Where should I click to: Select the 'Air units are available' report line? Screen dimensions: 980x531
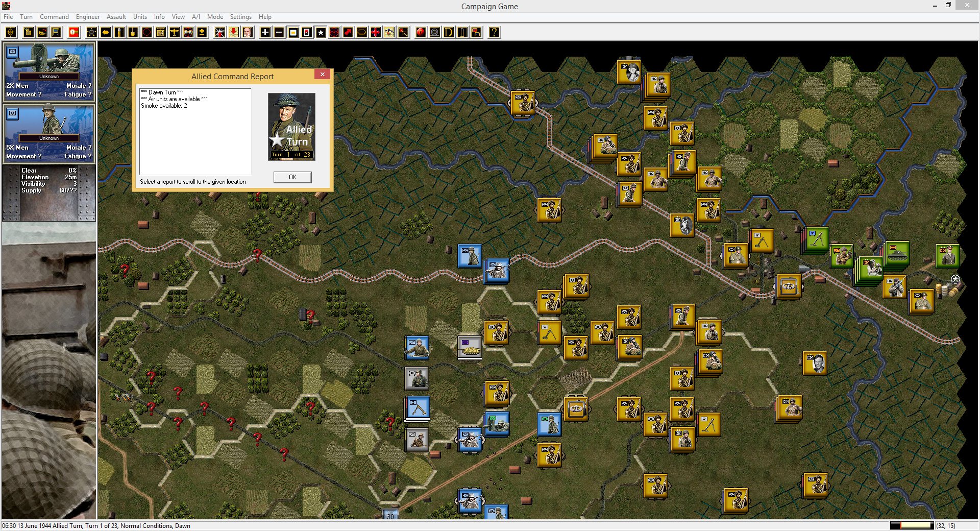174,99
